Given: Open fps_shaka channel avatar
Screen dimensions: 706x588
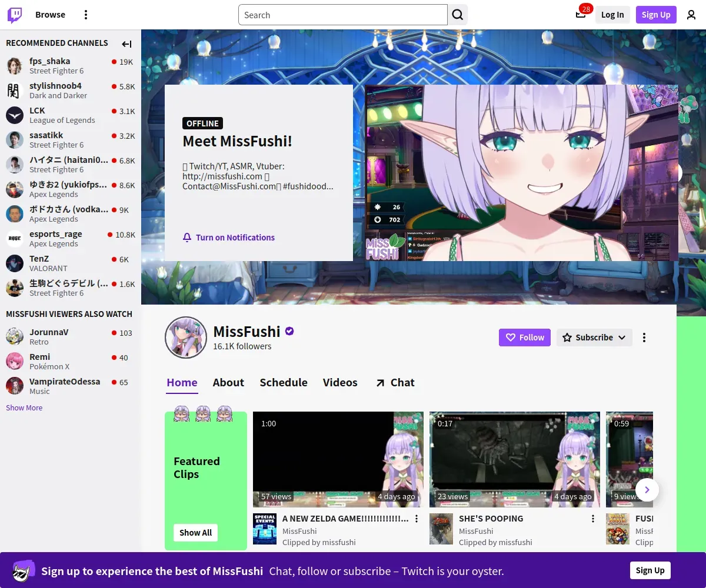Looking at the screenshot, I should pos(15,66).
